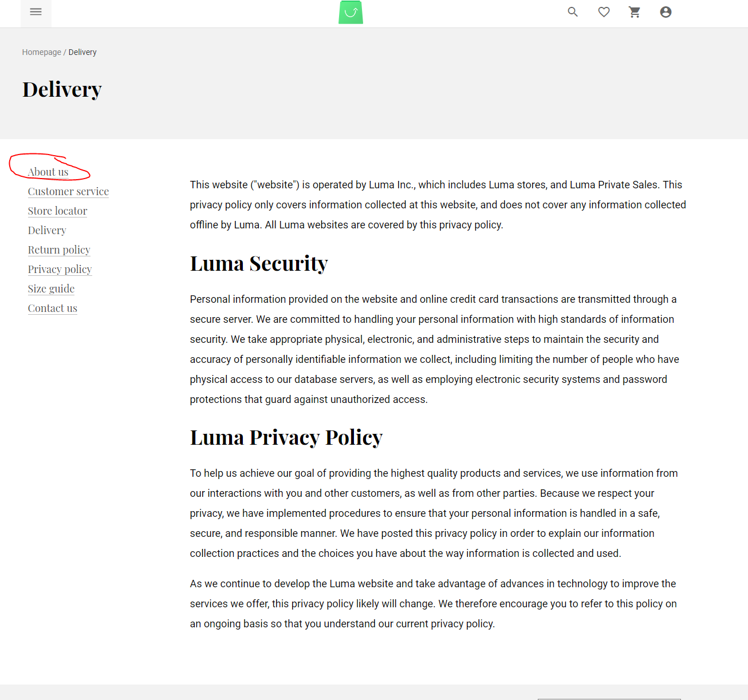Open the customer account icon

click(665, 11)
